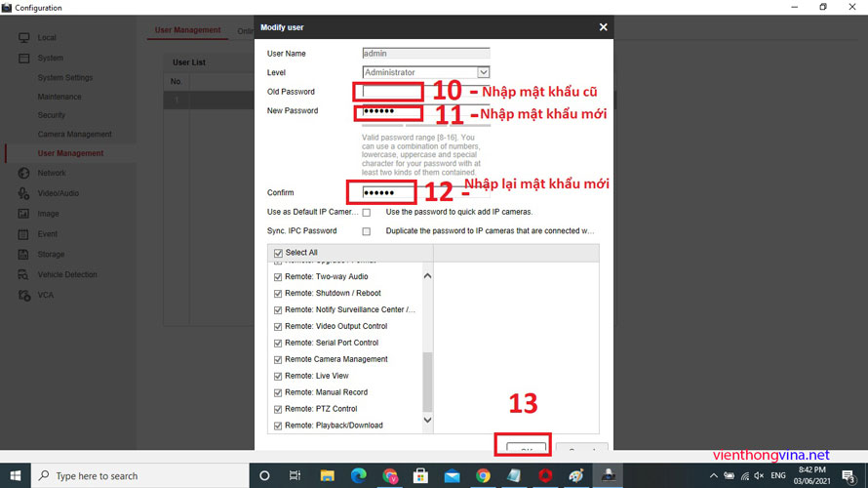Click permission list scroll-down arrow
Screen dimensions: 868x488
click(x=427, y=420)
